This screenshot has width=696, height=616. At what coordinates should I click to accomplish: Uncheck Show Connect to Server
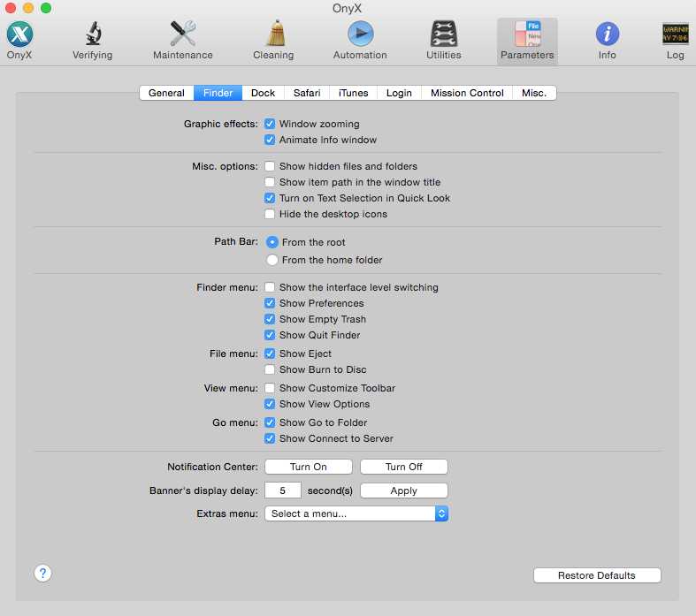pyautogui.click(x=270, y=438)
